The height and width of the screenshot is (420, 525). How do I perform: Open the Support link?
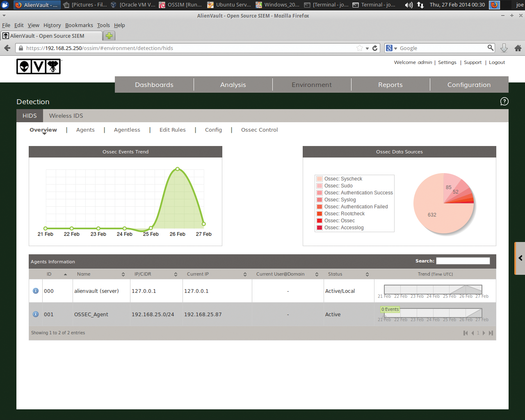coord(472,62)
